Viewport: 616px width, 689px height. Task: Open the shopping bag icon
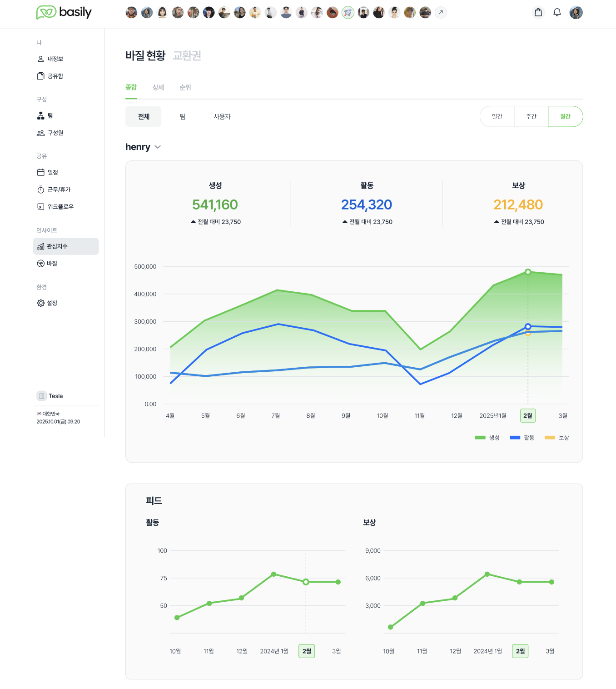[x=538, y=12]
